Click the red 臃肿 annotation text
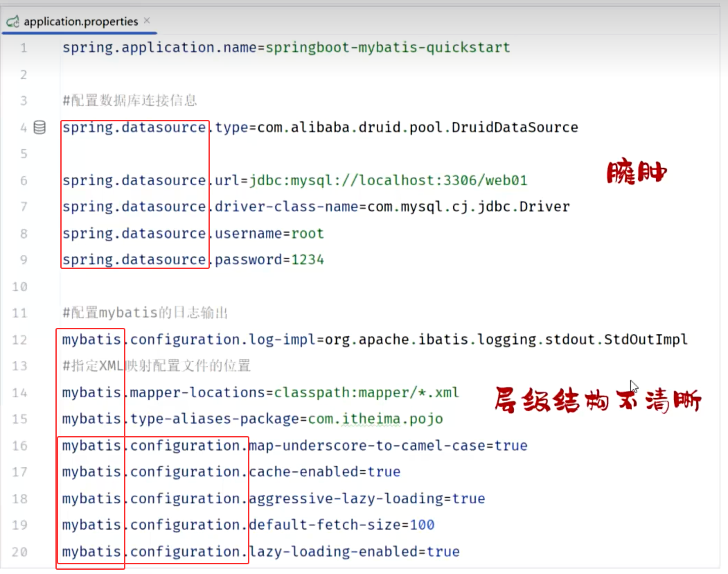The height and width of the screenshot is (574, 728). [x=637, y=173]
